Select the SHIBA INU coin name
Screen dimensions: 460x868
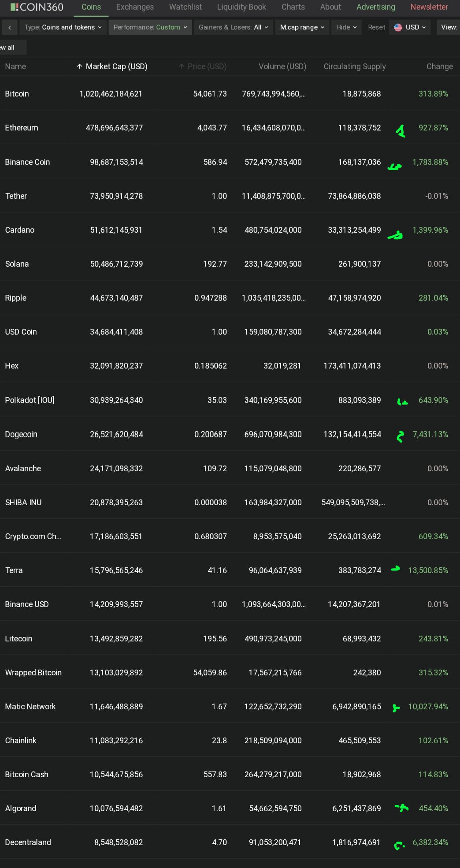coord(23,503)
